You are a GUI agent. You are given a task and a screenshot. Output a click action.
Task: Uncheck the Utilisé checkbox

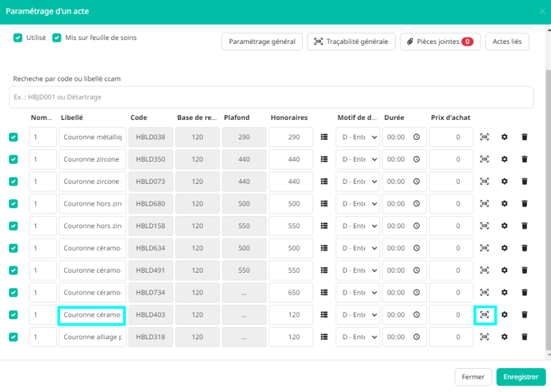18,38
